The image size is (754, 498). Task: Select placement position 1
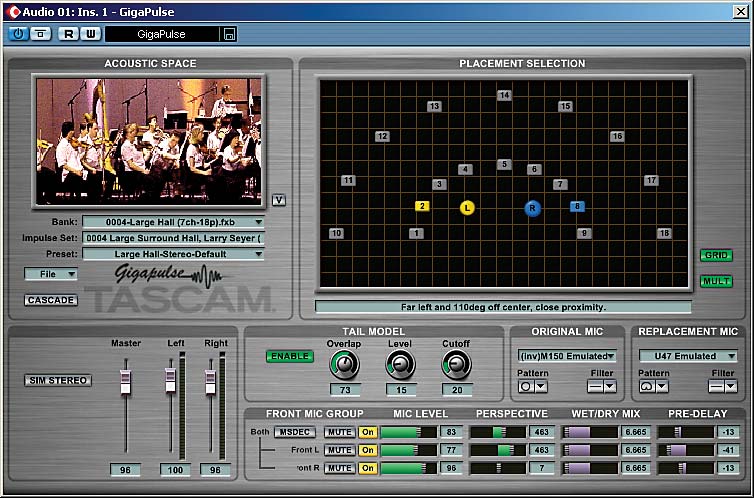[416, 233]
